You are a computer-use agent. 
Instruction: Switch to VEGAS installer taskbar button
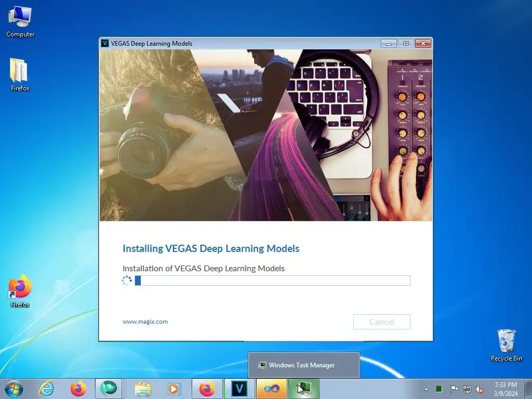(239, 389)
